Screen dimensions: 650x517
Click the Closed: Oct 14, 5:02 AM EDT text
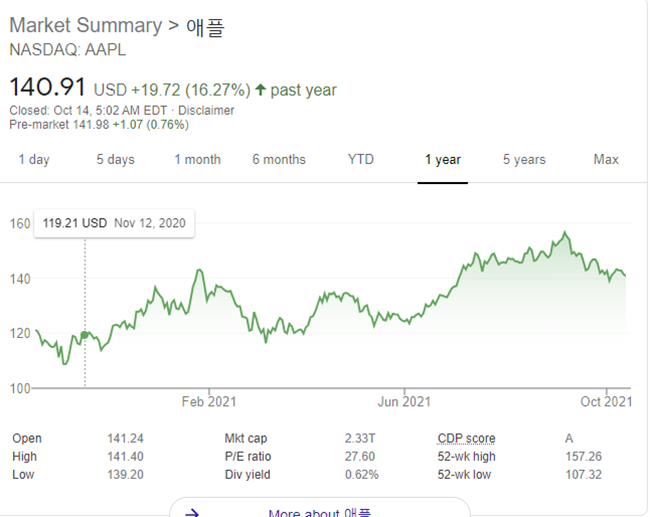pos(88,111)
